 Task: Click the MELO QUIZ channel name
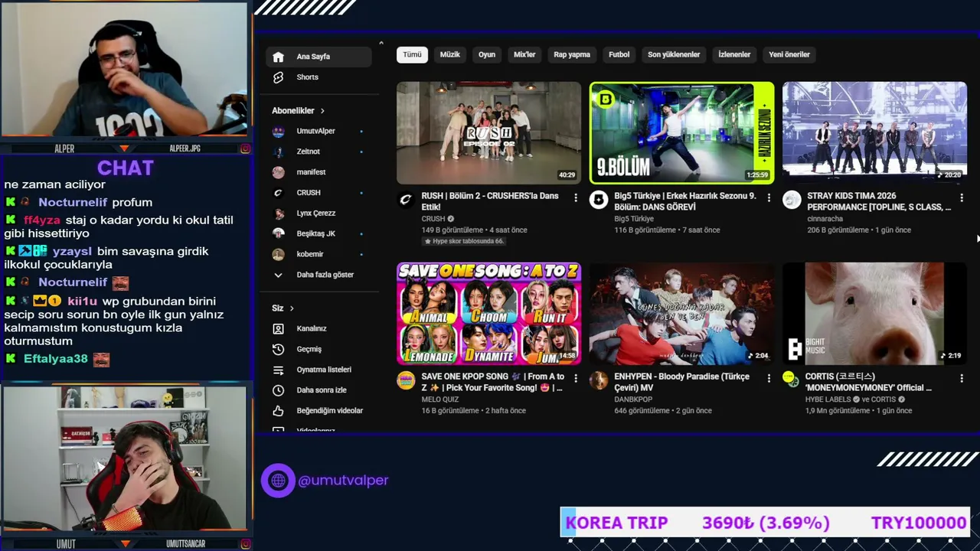pyautogui.click(x=440, y=399)
